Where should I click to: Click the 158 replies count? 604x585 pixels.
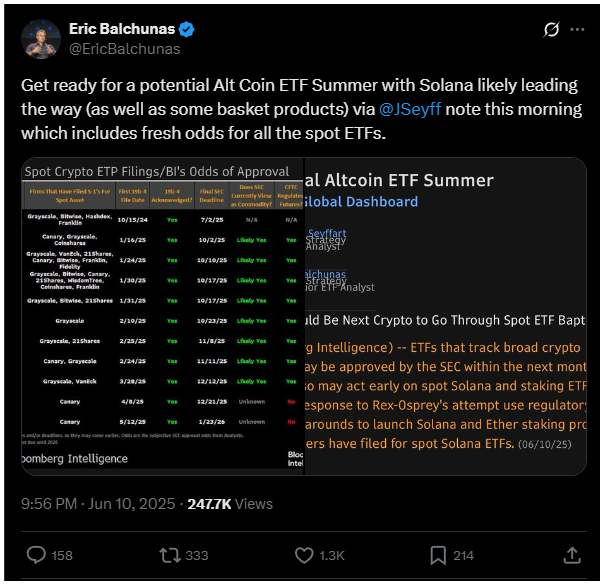pyautogui.click(x=62, y=556)
